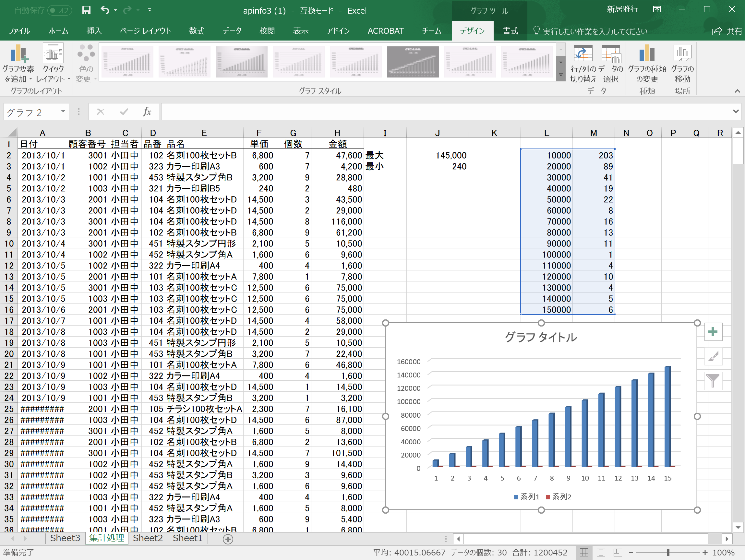The height and width of the screenshot is (560, 745).
Task: Open the Select Data dialog
Action: pyautogui.click(x=611, y=54)
